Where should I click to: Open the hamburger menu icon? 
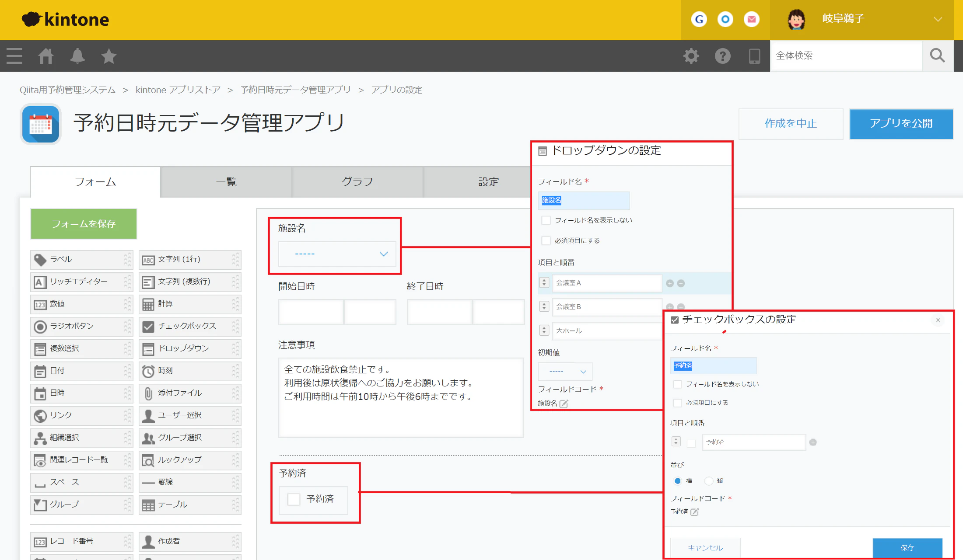(x=14, y=56)
